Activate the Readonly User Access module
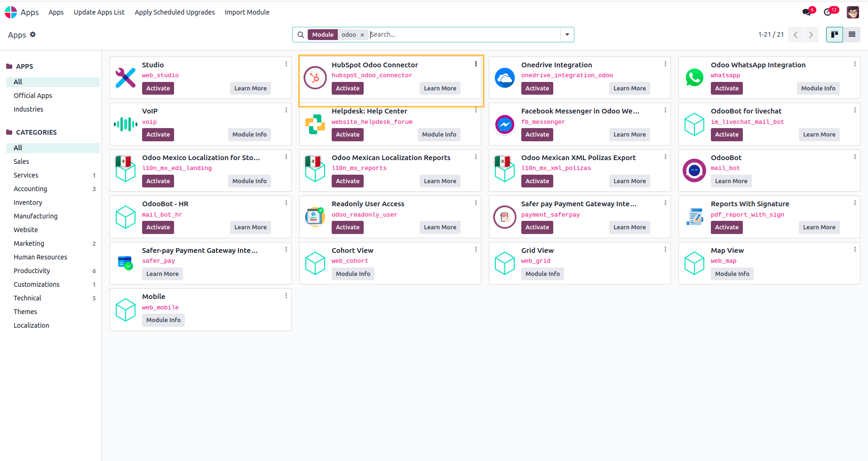868x461 pixels. point(348,227)
